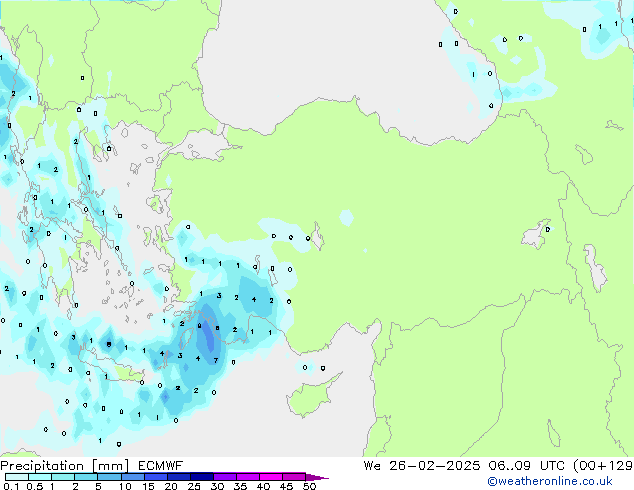634x490 pixels.
Task: Click the date "26-02-2025" in the header
Action: point(435,466)
